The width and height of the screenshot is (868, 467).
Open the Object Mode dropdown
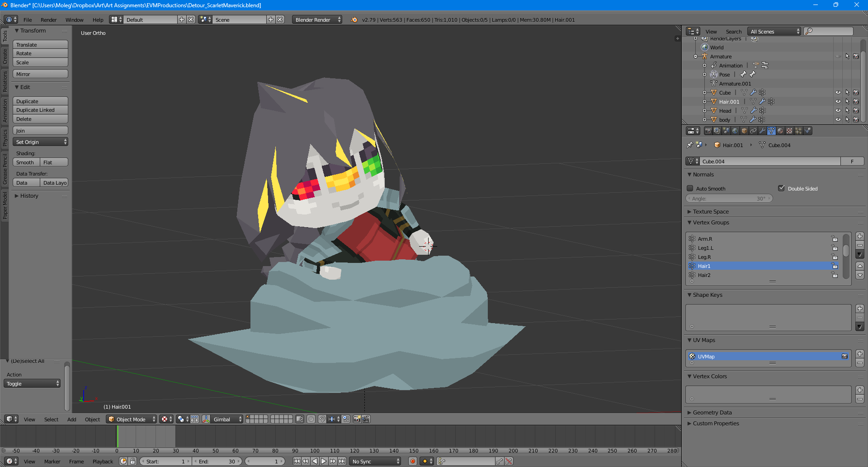(x=132, y=419)
